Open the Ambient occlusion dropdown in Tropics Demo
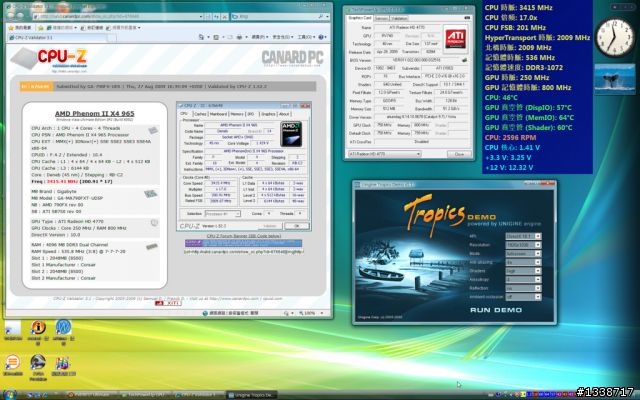The height and width of the screenshot is (400, 640). [523, 297]
